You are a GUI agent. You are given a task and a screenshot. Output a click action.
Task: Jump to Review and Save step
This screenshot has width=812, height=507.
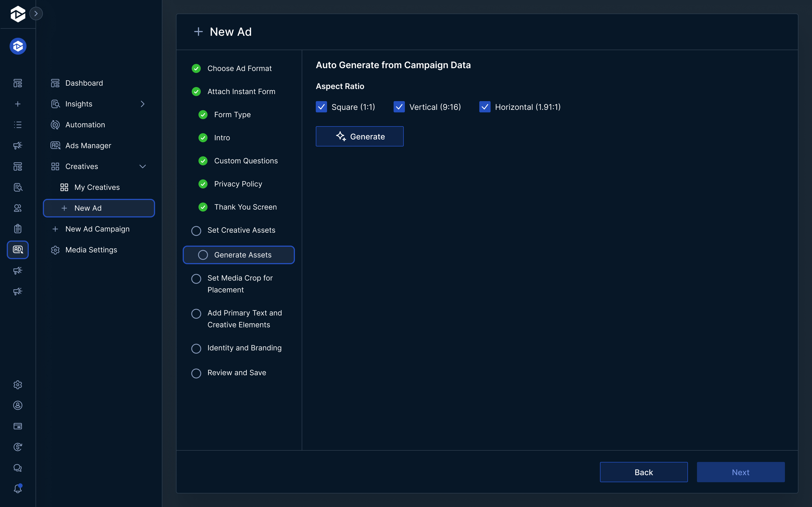click(x=237, y=373)
